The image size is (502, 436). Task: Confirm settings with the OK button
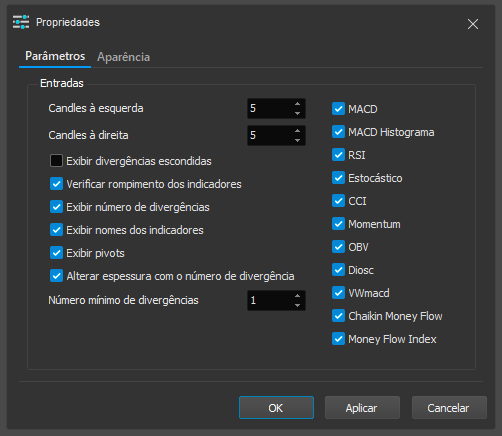click(x=276, y=407)
